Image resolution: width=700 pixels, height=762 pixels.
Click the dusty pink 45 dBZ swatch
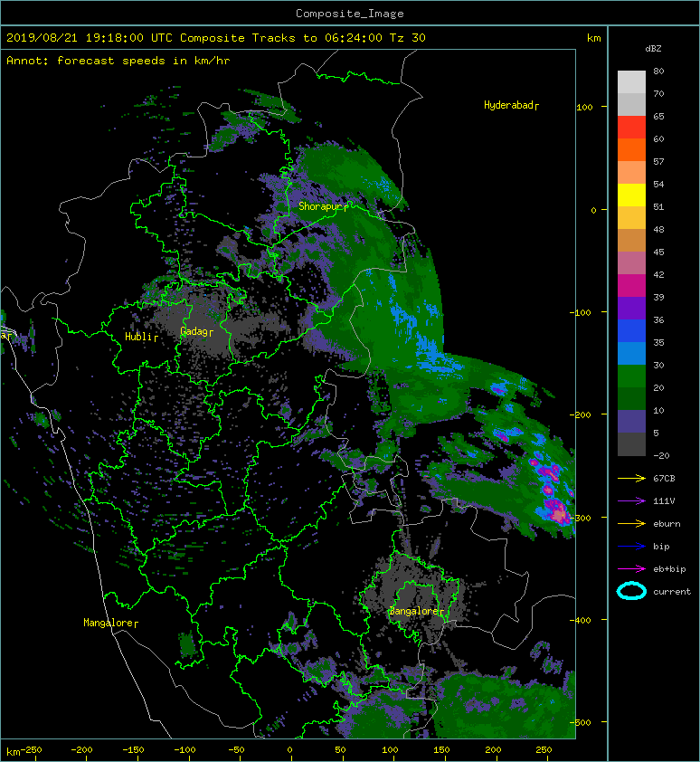pyautogui.click(x=631, y=263)
